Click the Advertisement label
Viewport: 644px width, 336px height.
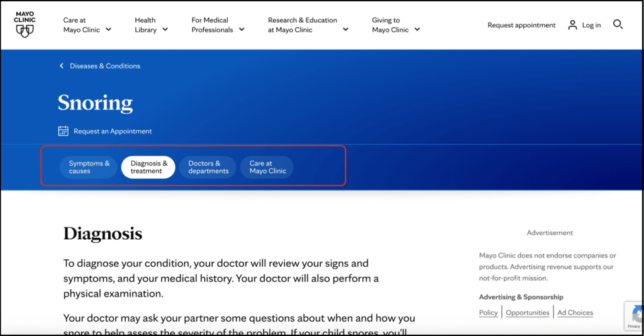[x=550, y=233]
